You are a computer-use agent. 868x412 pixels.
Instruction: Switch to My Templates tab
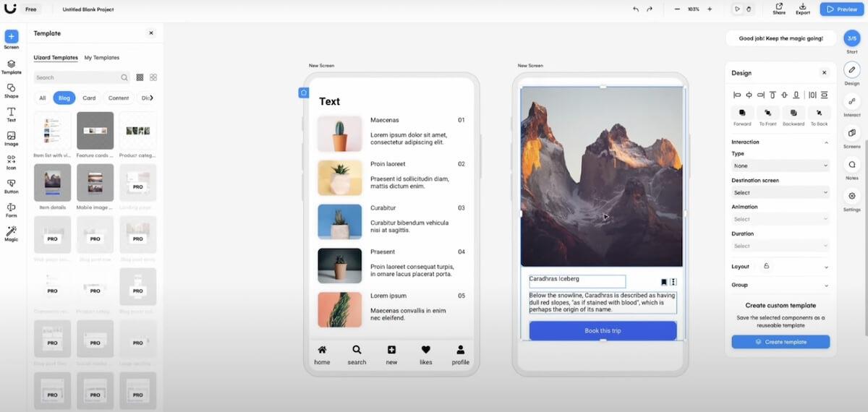(102, 57)
